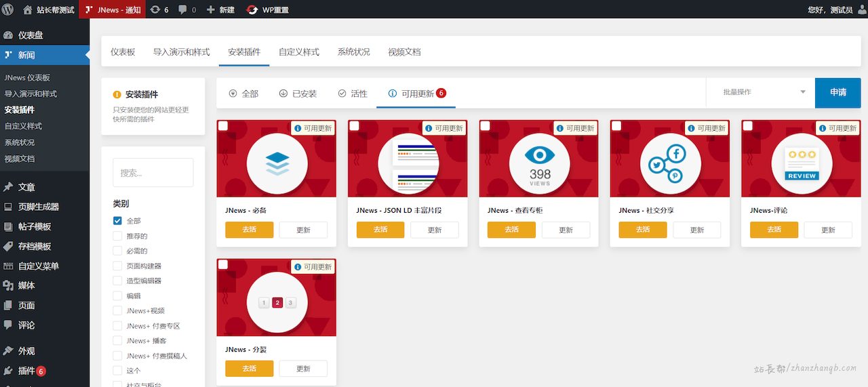Select the JNews - 必备 plugin checkbox
Viewport: 868px width, 387px height.
[222, 126]
